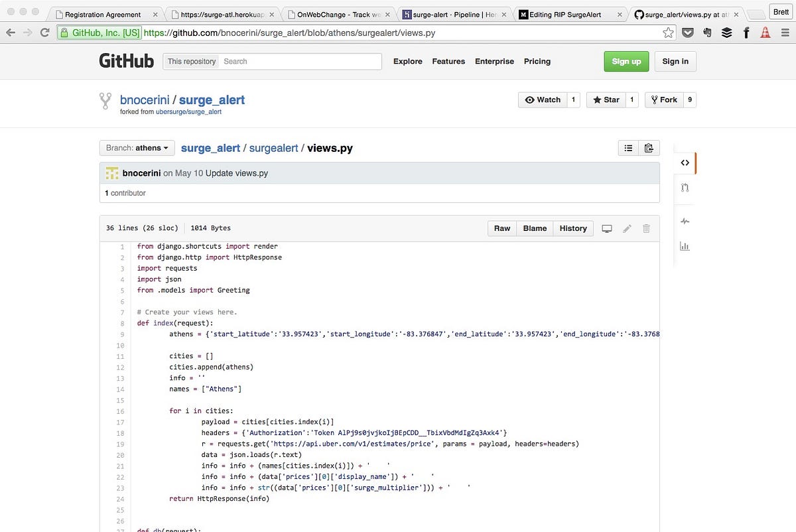Open the Explore menu link

click(x=407, y=61)
